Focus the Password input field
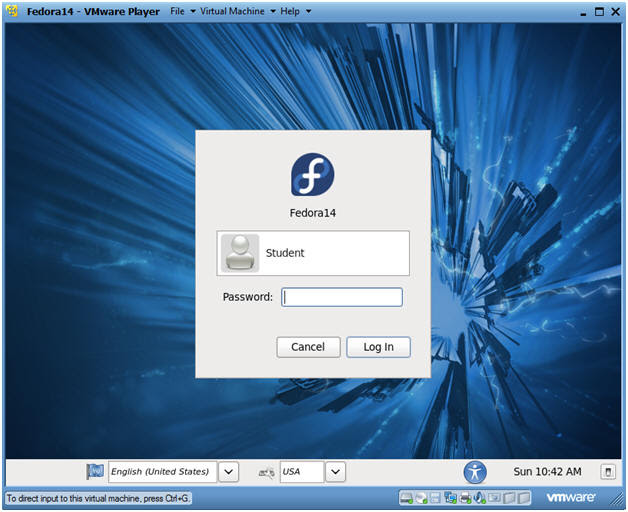This screenshot has height=512, width=628. pos(342,297)
